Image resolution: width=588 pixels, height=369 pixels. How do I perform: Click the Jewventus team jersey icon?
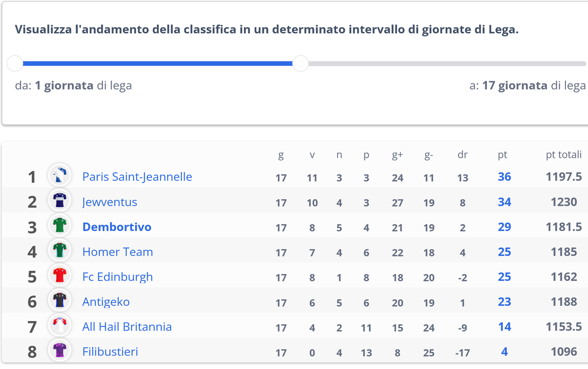point(59,201)
